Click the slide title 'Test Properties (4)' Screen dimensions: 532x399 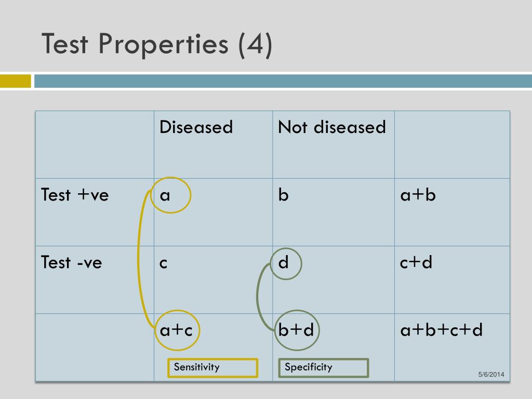coord(157,45)
